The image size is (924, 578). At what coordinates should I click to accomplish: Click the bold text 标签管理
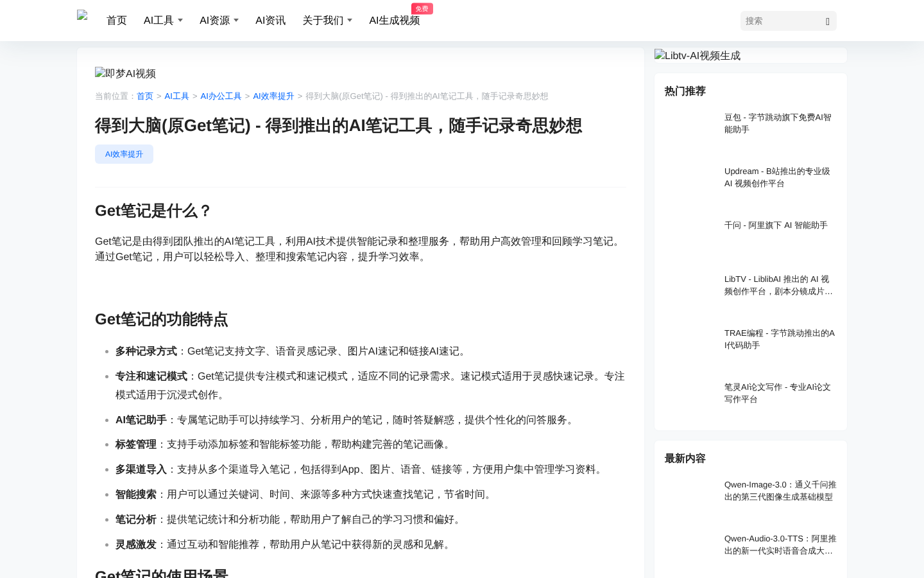tap(136, 444)
